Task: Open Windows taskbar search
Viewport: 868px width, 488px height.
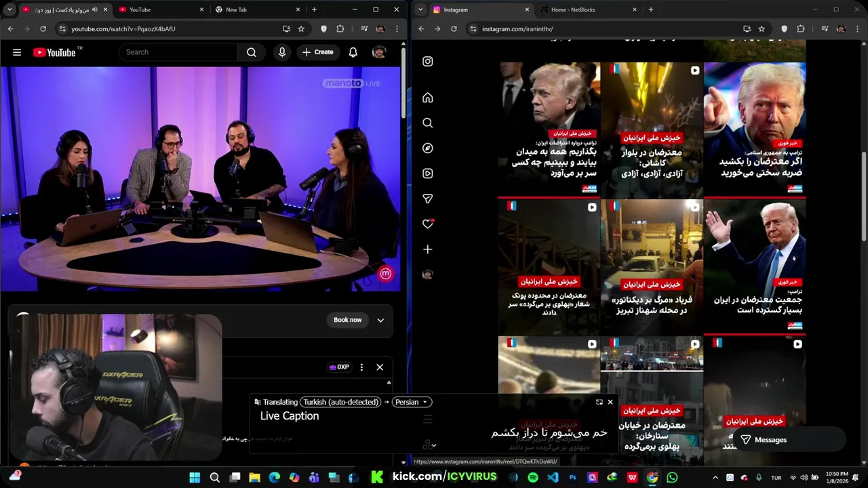Action: 215,478
